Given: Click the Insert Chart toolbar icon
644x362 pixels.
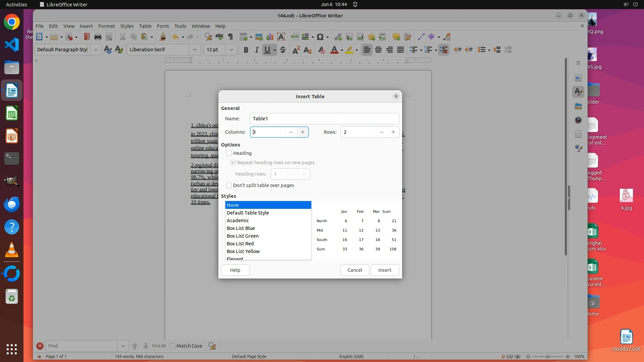Looking at the screenshot, I should tap(270, 37).
